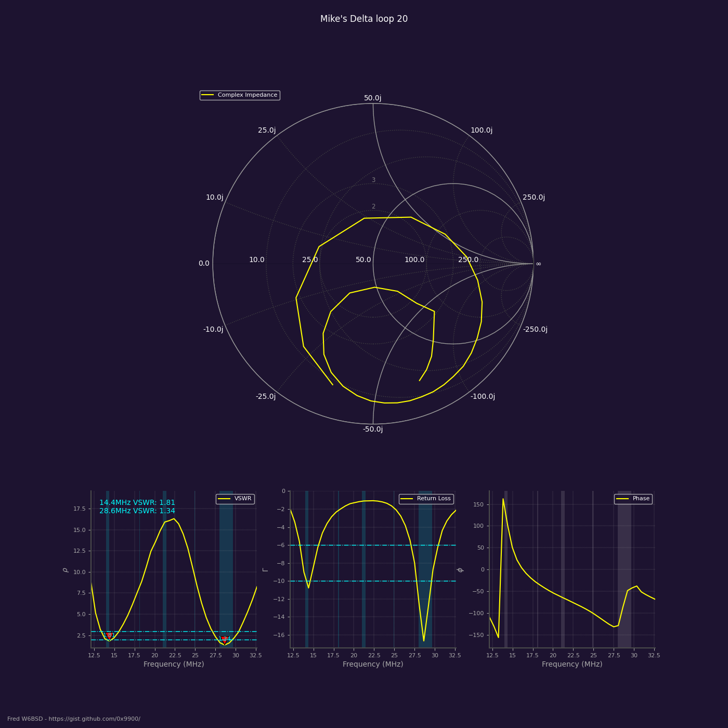Viewport: 728px width, 728px height.
Task: Click the chart title "Mike's Delta loop 20"
Action: click(364, 19)
